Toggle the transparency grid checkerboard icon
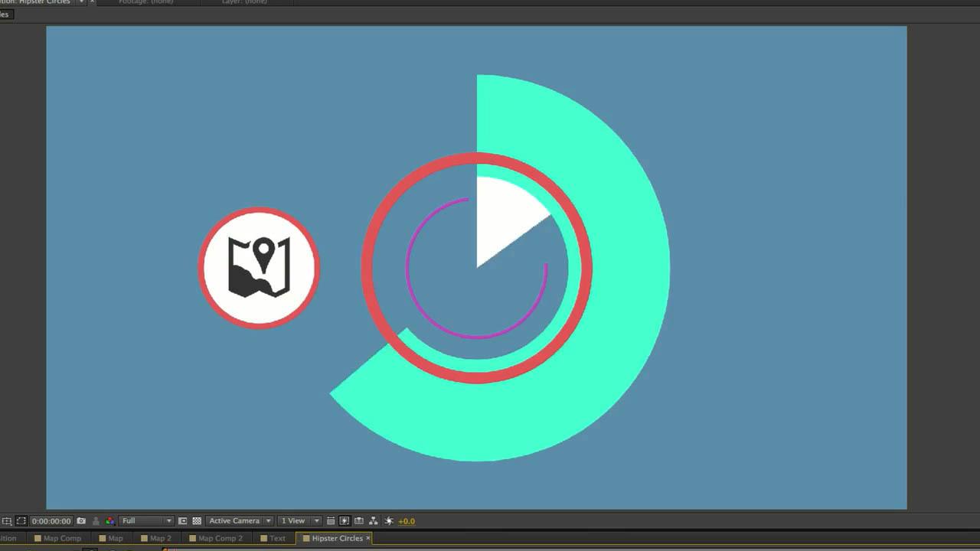The image size is (980, 551). (x=197, y=520)
